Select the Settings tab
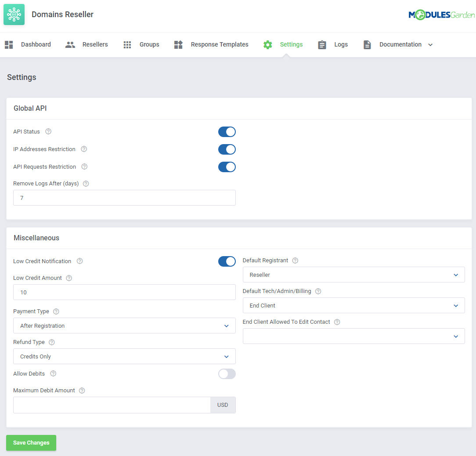This screenshot has width=476, height=456. (x=291, y=44)
